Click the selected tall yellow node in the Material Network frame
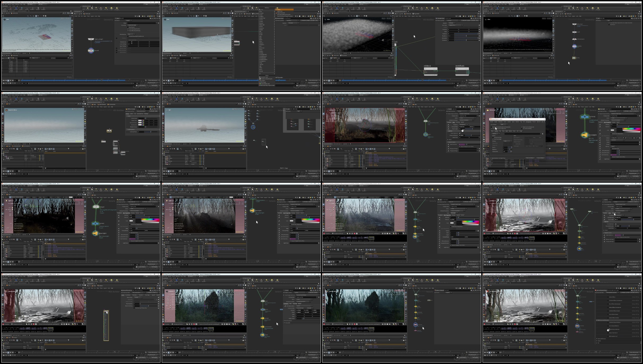Image resolution: width=643 pixels, height=364 pixels. 106,326
